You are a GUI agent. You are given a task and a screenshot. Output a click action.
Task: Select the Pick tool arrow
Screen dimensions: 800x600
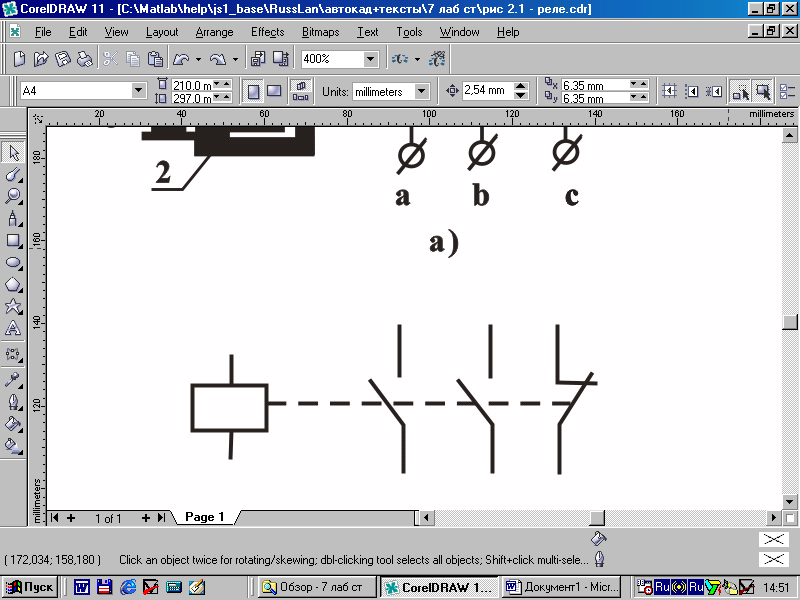pyautogui.click(x=14, y=153)
